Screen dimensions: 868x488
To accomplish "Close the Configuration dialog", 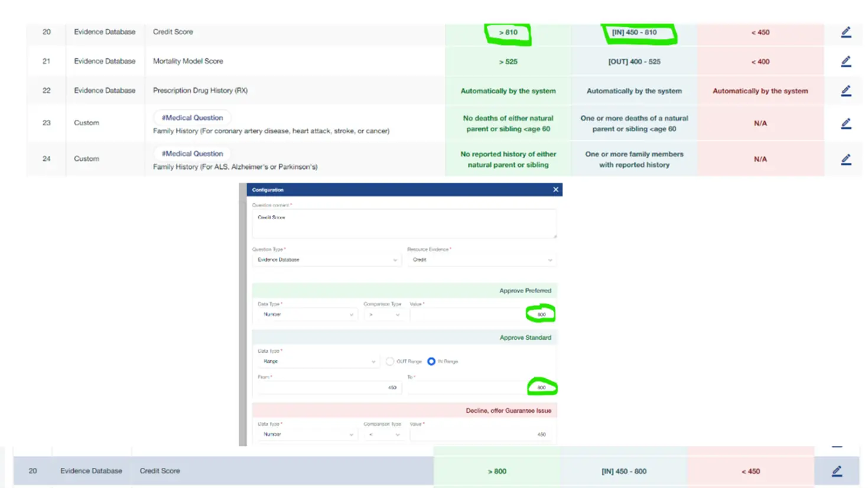I will pyautogui.click(x=555, y=190).
